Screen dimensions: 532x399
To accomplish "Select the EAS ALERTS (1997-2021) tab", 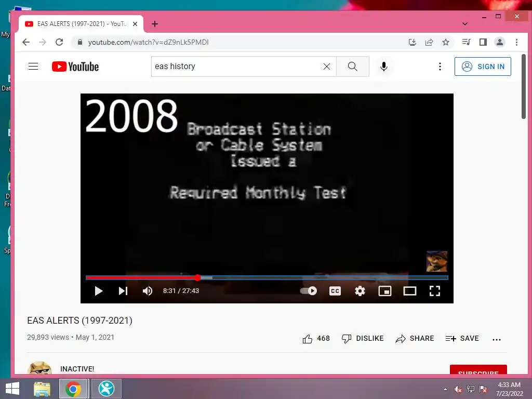I will 81,24.
